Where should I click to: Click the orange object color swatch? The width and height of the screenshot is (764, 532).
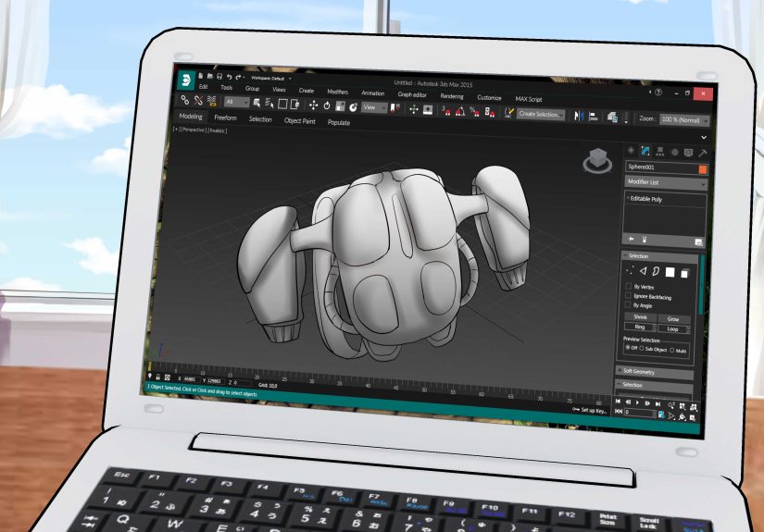(x=703, y=169)
